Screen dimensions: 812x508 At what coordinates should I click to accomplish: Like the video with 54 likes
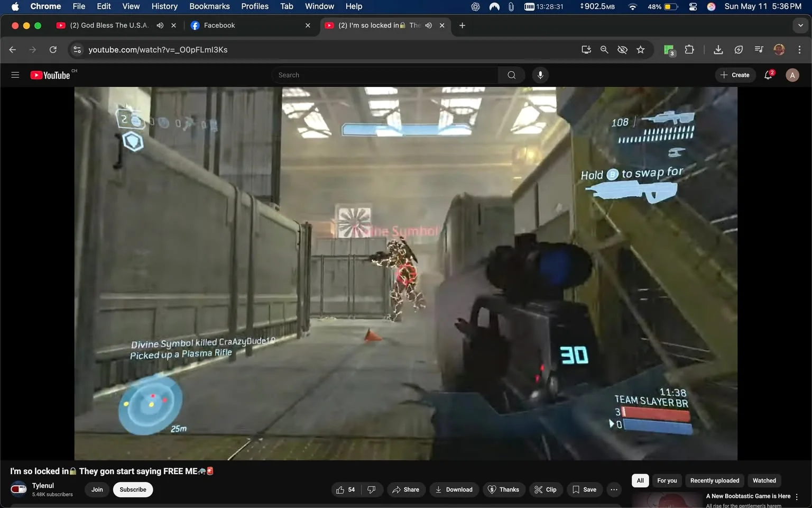tap(346, 489)
